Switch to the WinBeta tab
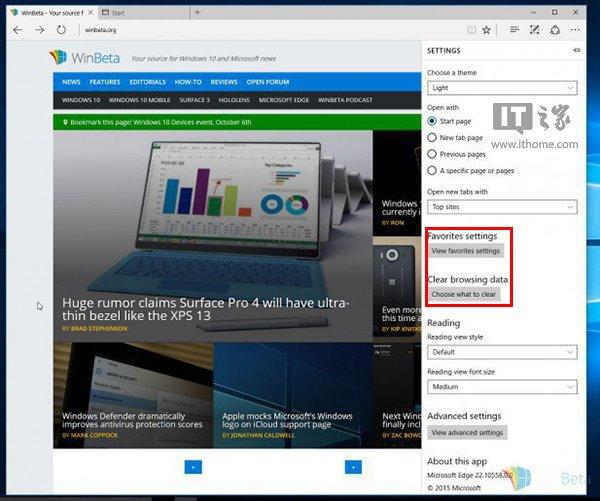The height and width of the screenshot is (501, 600). click(x=52, y=13)
